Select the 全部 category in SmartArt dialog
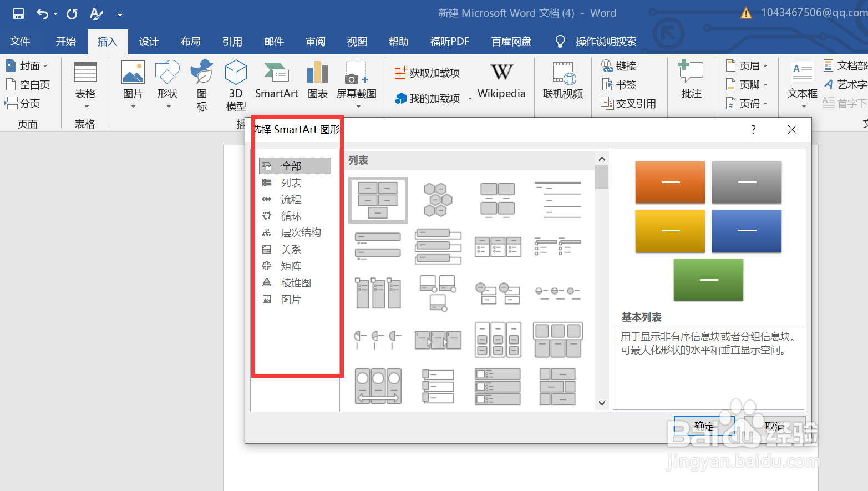This screenshot has width=868, height=491. pos(295,166)
